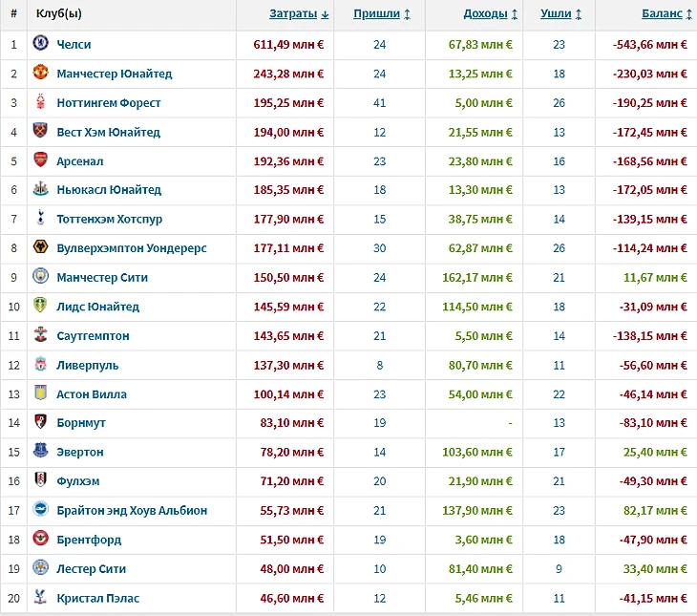Open Nottingham Forest's 41 arrivals link
The height and width of the screenshot is (616, 697).
click(380, 102)
